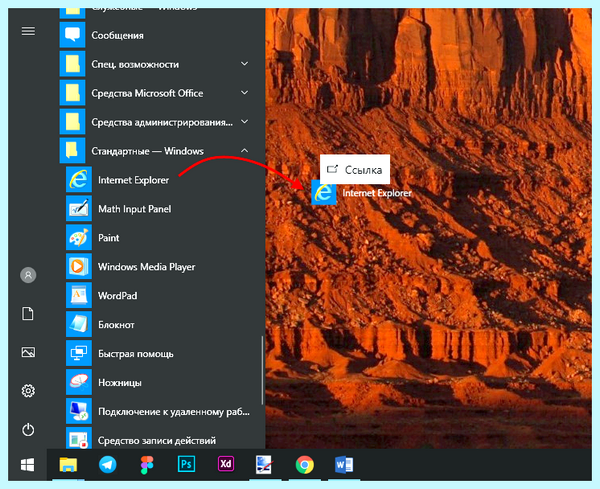Image resolution: width=600 pixels, height=489 pixels.
Task: Click the taskbar icon between XD and Chrome
Action: coord(265,465)
